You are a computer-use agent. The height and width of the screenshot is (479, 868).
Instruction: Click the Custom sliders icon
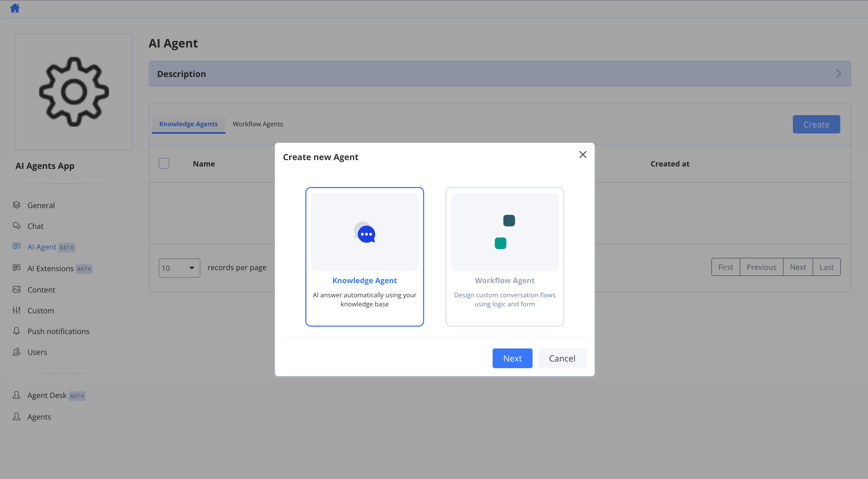pyautogui.click(x=17, y=310)
